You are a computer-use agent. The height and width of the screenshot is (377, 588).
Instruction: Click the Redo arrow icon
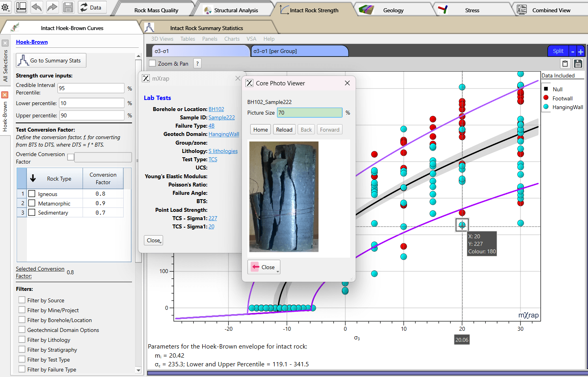(x=52, y=7)
